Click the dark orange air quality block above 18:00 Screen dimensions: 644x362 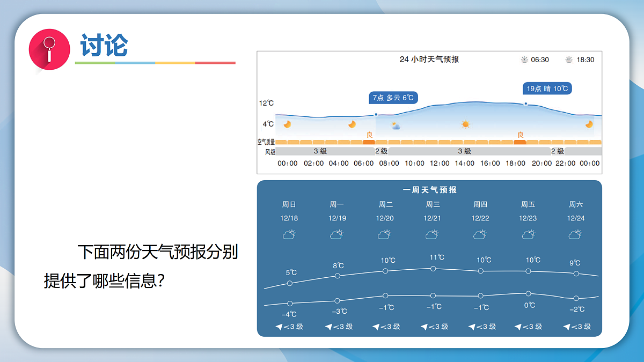coord(519,142)
